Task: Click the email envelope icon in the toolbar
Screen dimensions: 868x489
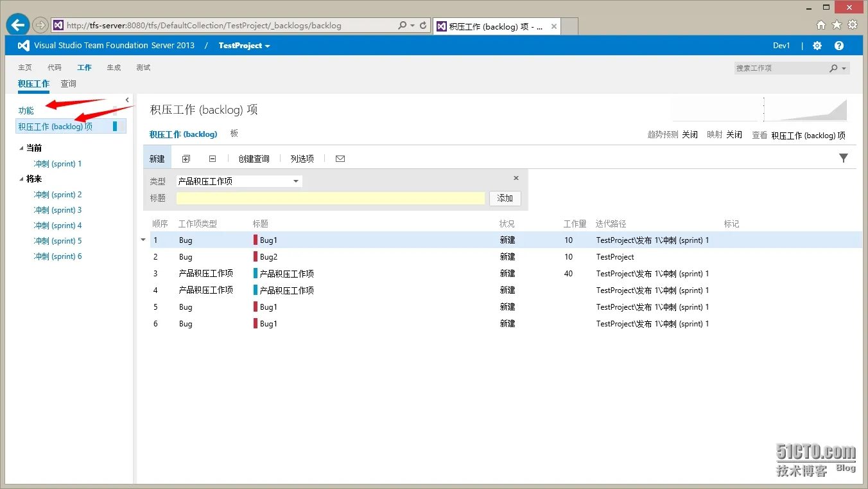Action: (340, 159)
